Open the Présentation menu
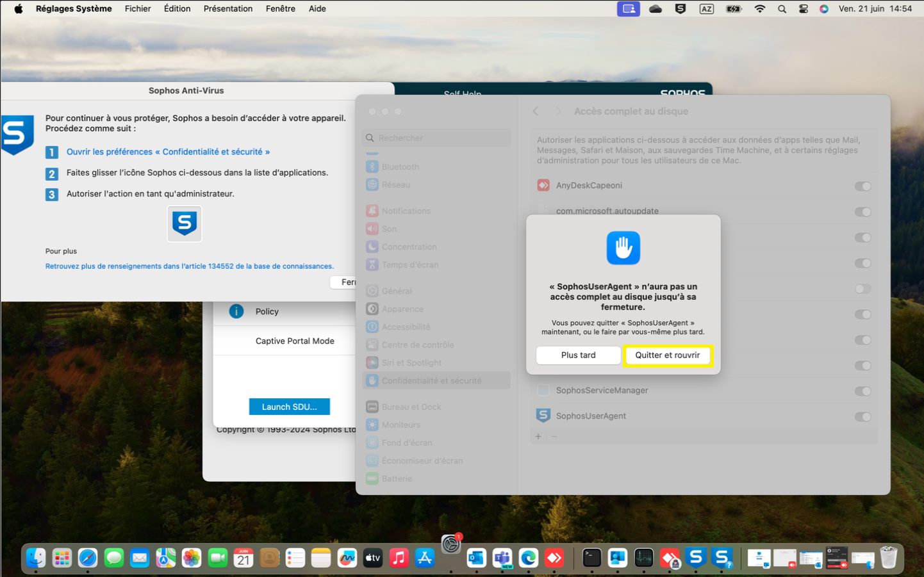 [228, 9]
